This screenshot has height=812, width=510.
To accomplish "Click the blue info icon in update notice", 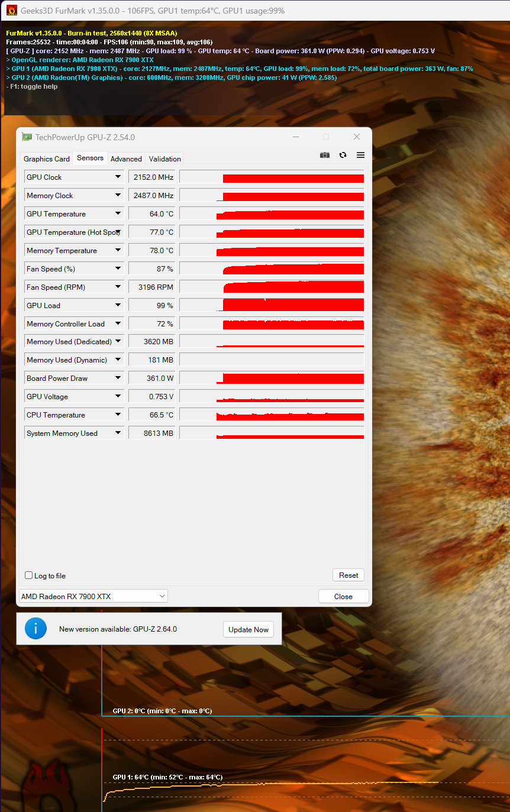I will (x=35, y=629).
